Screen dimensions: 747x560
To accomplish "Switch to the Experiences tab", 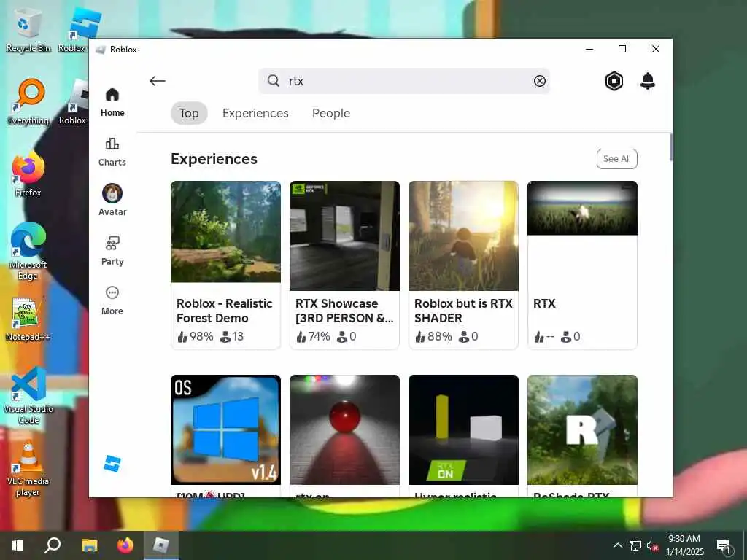I will coord(255,113).
